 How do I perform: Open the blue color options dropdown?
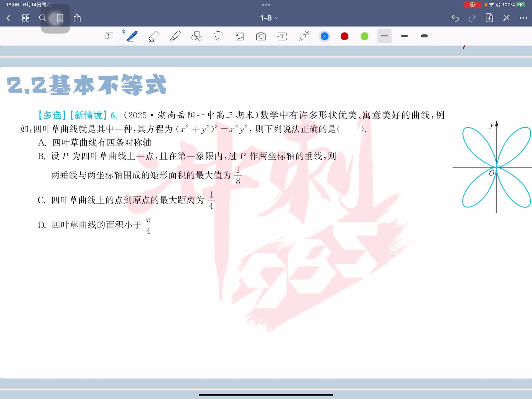pos(324,36)
